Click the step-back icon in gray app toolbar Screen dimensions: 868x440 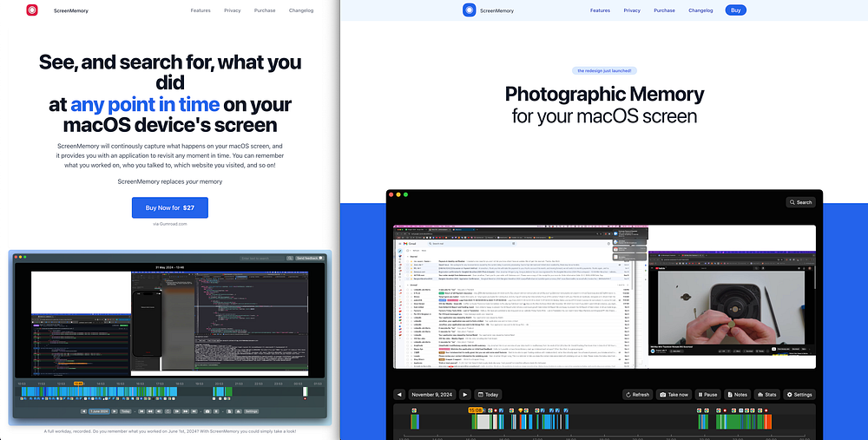click(159, 411)
